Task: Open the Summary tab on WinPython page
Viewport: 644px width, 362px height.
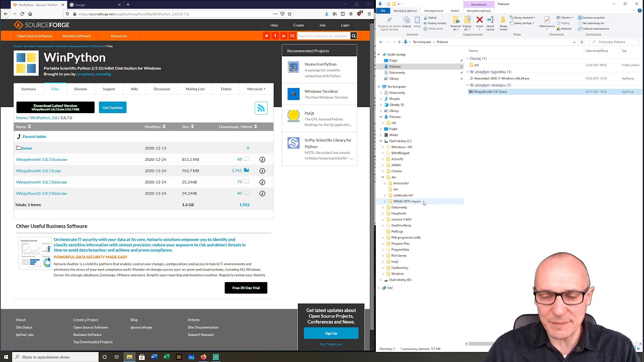Action: [x=29, y=89]
